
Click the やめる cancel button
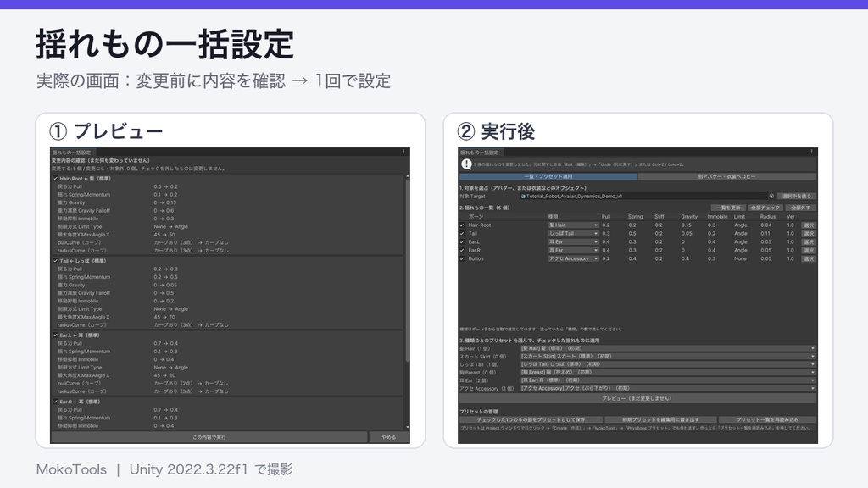388,437
